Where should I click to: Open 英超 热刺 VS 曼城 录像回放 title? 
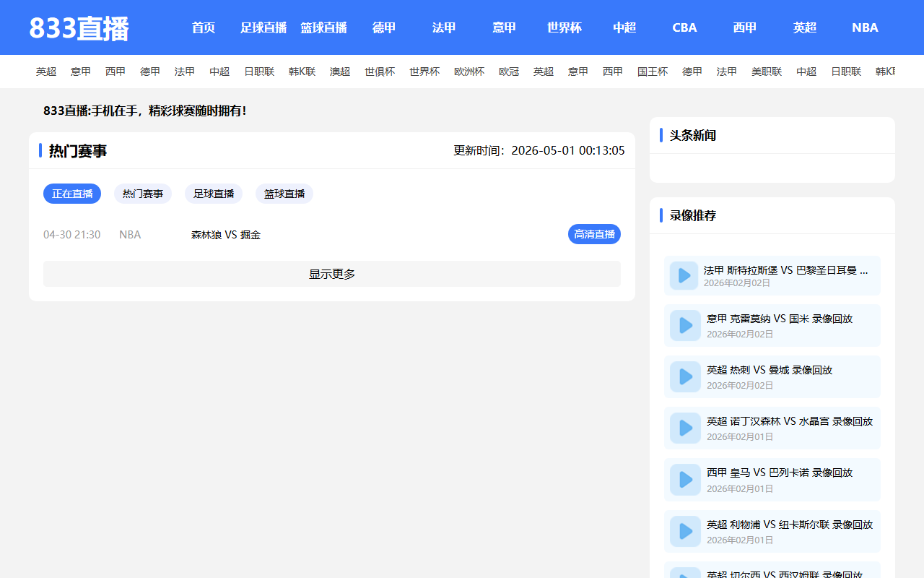tap(770, 370)
